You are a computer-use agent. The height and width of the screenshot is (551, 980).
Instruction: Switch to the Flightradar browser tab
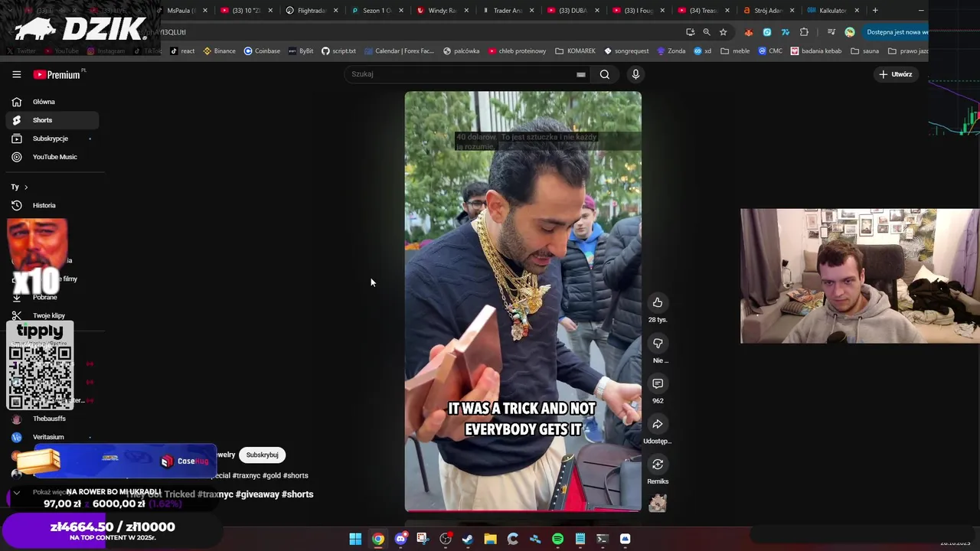tap(311, 11)
